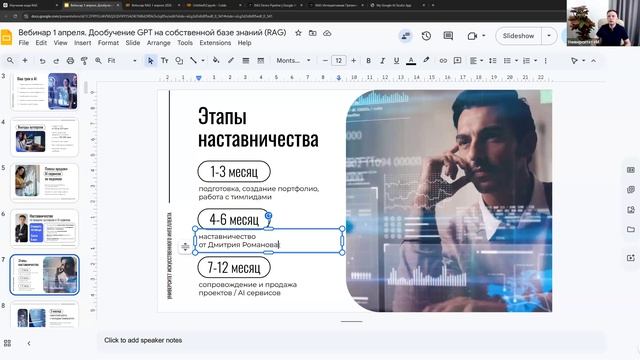The height and width of the screenshot is (360, 640).
Task: Check the cloud document status
Action: [327, 33]
